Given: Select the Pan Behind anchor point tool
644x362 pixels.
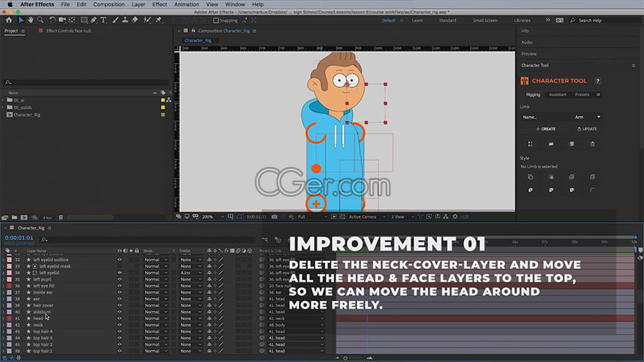Looking at the screenshot, I should [x=72, y=20].
